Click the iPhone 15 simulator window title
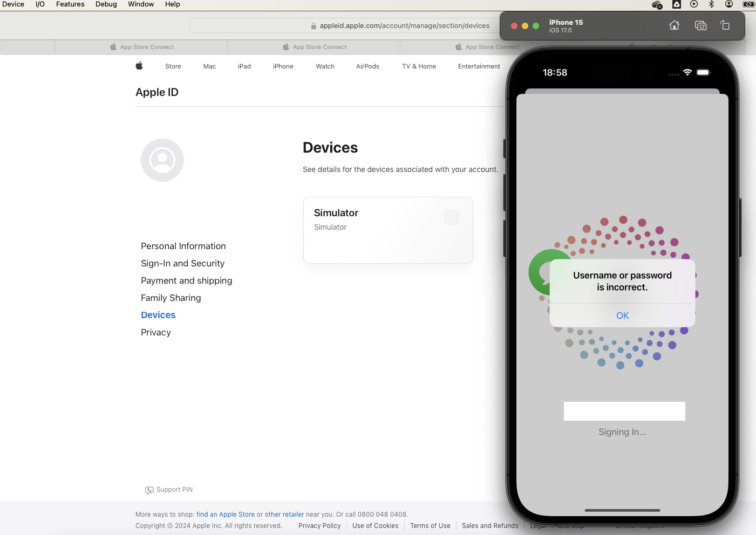Image resolution: width=756 pixels, height=535 pixels. (566, 23)
